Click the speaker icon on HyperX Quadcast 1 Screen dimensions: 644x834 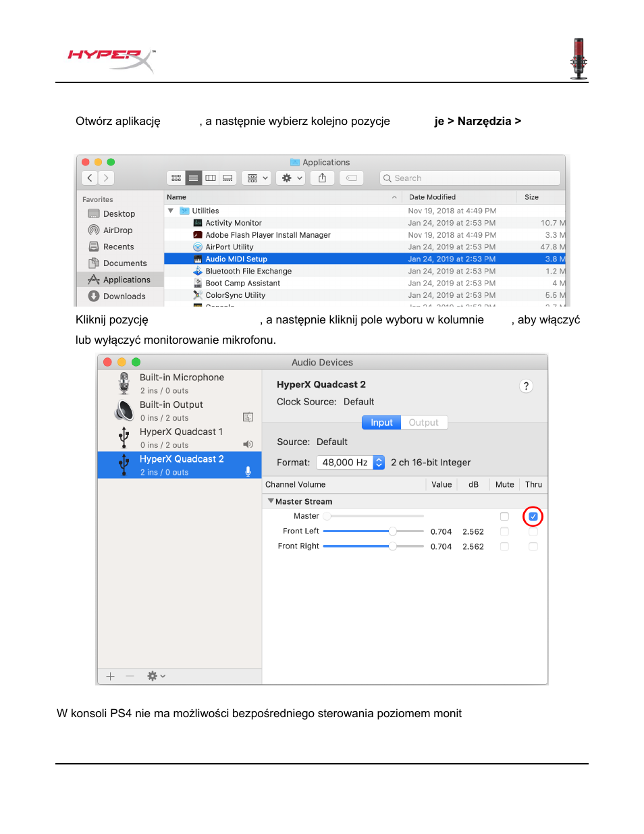[248, 444]
